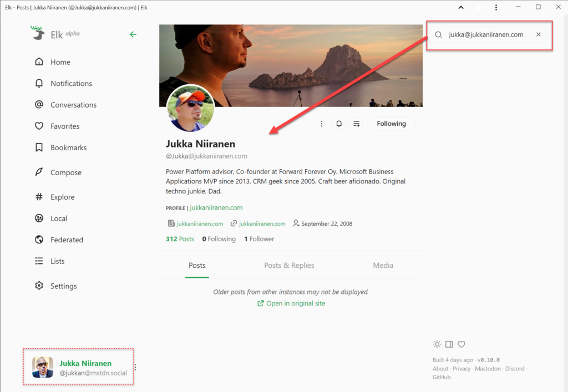The width and height of the screenshot is (568, 392).
Task: Open the Explore page label
Action: tap(62, 197)
